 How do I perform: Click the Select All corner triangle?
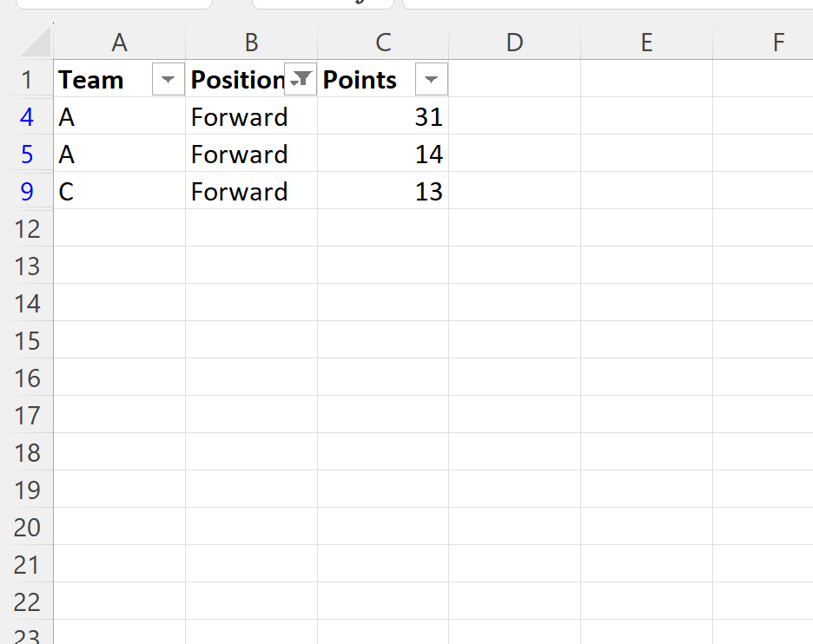[36, 42]
